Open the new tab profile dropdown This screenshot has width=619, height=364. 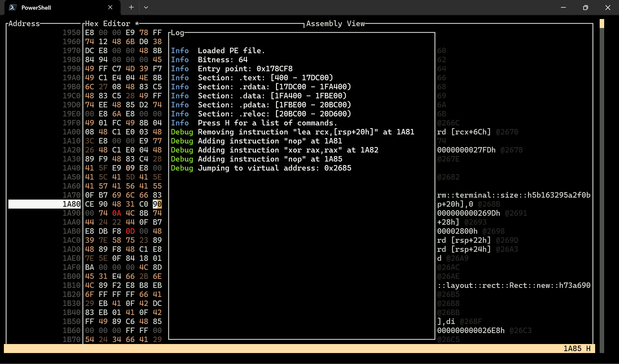146,7
